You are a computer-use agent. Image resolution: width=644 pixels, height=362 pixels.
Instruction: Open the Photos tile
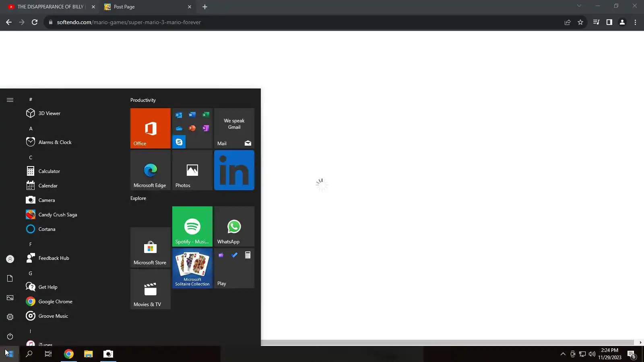coord(192,170)
